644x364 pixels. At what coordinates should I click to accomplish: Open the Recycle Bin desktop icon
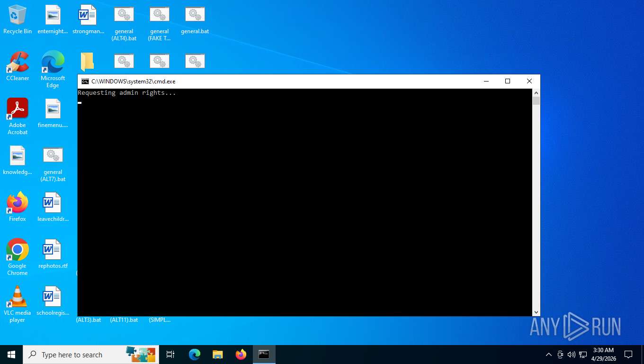(18, 20)
